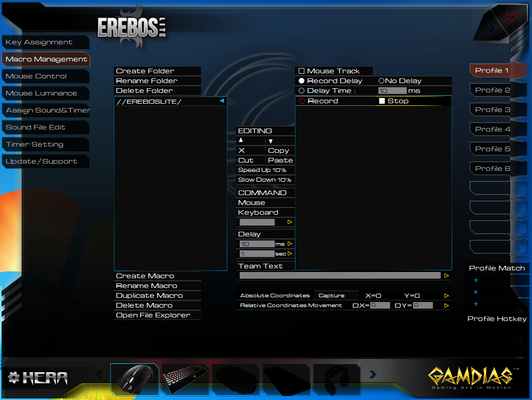
Task: Start recording with the red Record icon
Action: click(x=302, y=101)
